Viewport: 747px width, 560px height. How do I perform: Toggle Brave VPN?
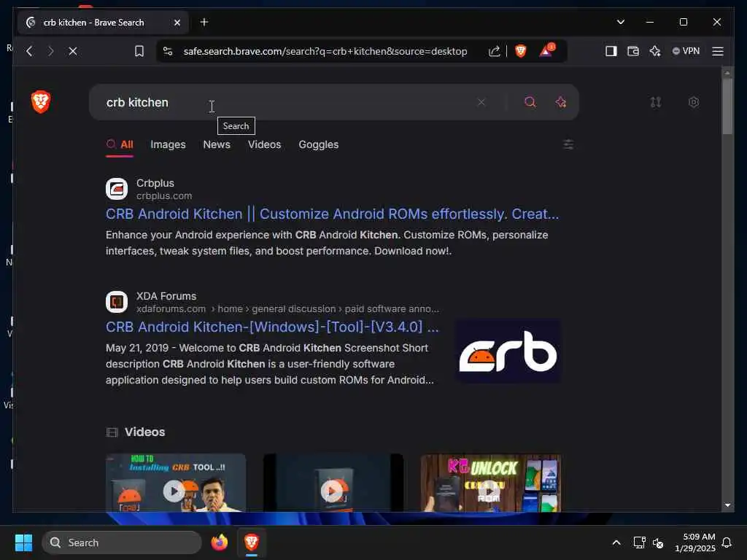coord(686,51)
